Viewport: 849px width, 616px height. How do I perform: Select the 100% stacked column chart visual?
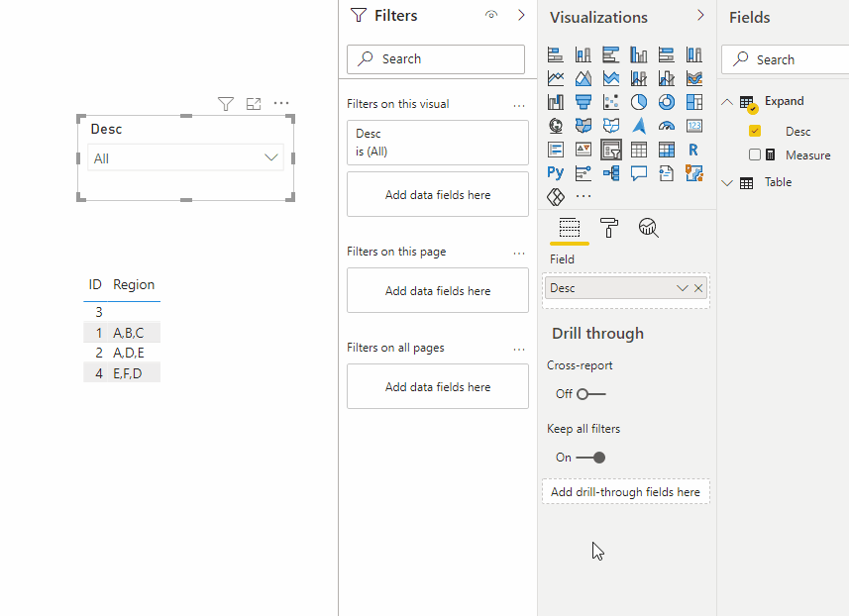694,54
